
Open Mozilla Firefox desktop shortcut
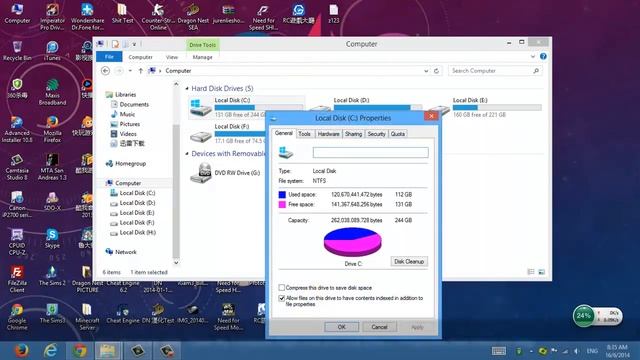tap(52, 129)
